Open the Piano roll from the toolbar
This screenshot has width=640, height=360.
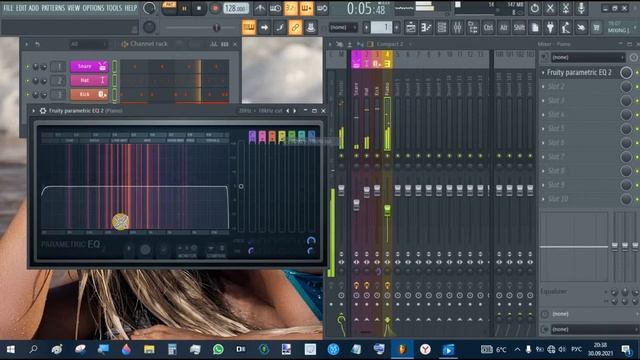point(426,28)
